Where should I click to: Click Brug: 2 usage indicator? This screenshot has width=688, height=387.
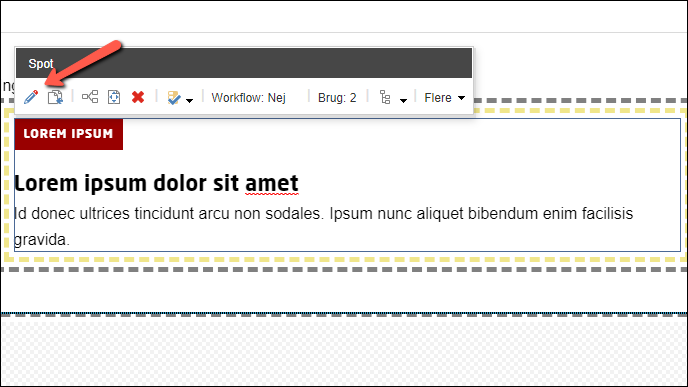point(337,97)
